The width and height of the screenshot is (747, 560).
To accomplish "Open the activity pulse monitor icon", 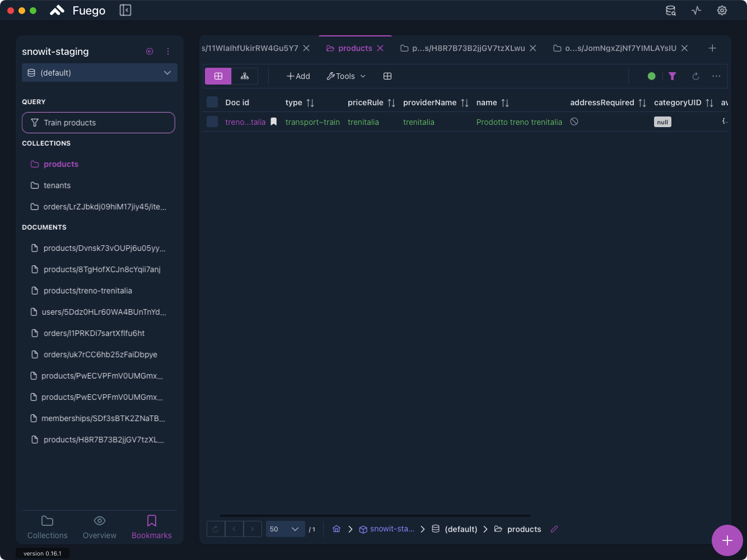I will (696, 10).
